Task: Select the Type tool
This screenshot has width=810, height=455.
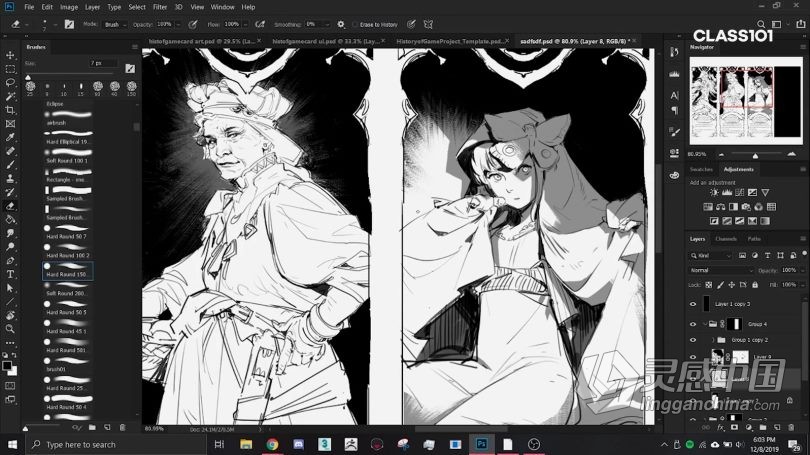Action: (x=10, y=274)
